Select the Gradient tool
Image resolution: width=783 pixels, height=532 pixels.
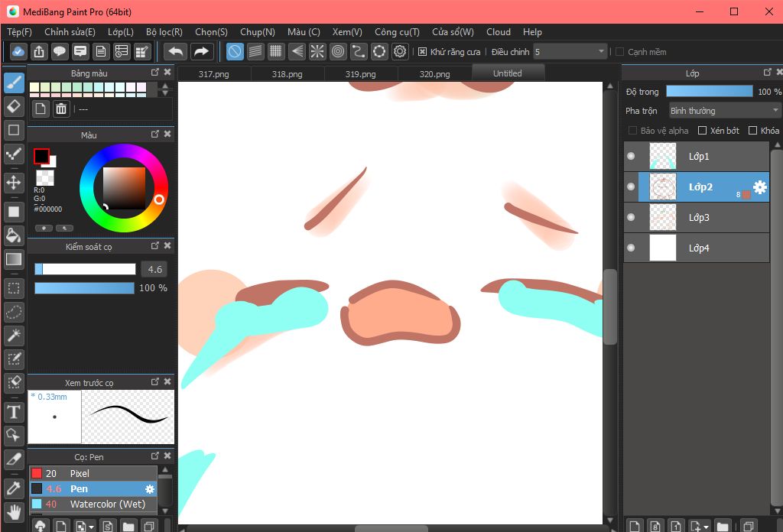14,259
